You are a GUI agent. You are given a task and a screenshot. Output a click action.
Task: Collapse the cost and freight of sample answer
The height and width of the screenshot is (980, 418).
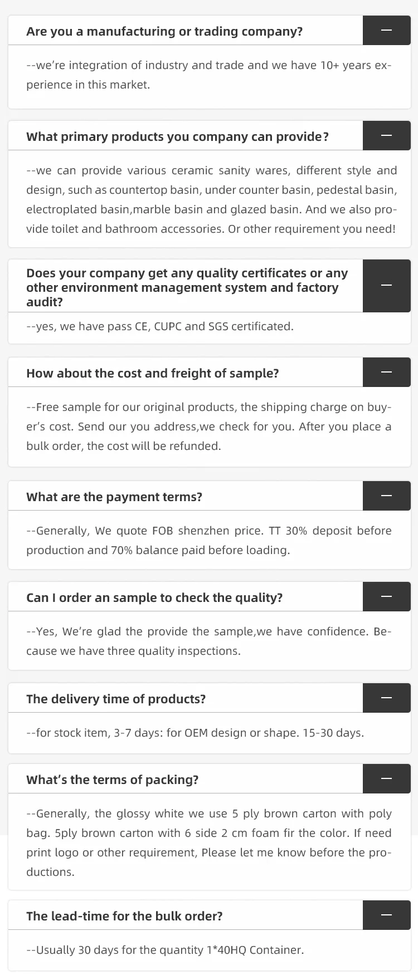tap(386, 373)
